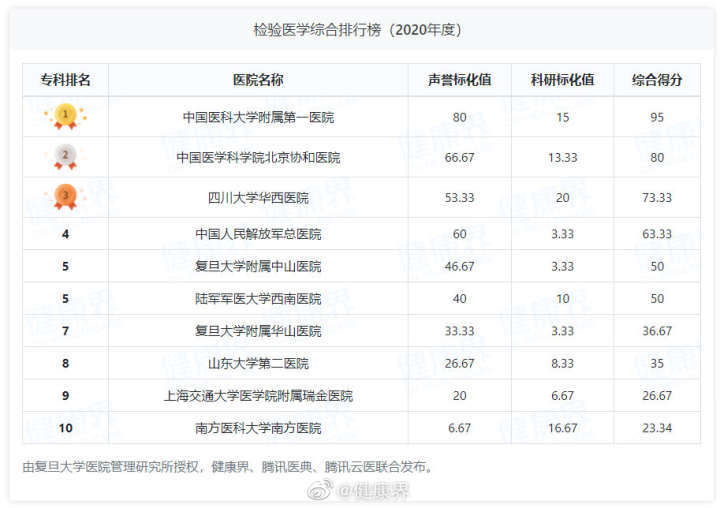Screen dimensions: 720x508
Task: Click research value 8.33
Action: click(562, 363)
